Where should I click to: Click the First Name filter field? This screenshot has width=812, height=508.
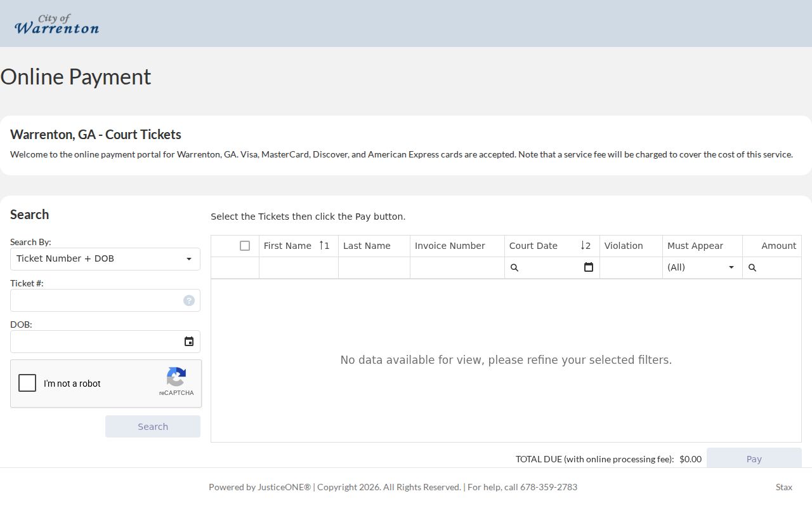click(x=299, y=267)
